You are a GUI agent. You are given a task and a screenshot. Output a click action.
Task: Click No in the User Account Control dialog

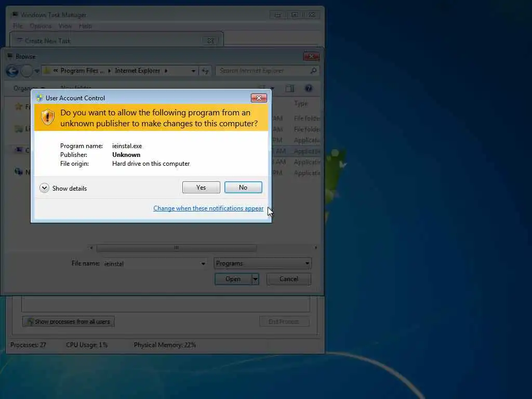point(243,187)
